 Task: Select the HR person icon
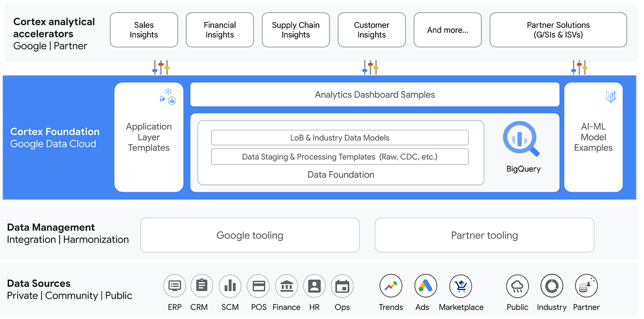(x=314, y=286)
